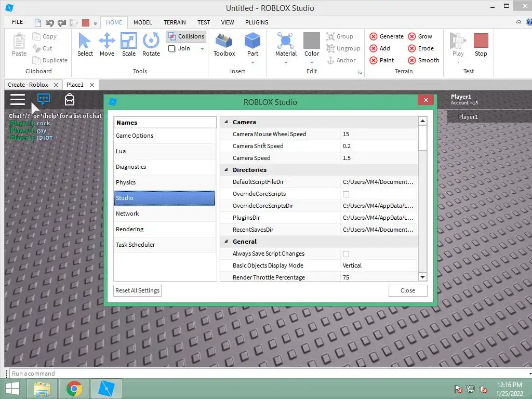Insert a Part block
Viewport: 532px width, 399px height.
click(x=252, y=41)
